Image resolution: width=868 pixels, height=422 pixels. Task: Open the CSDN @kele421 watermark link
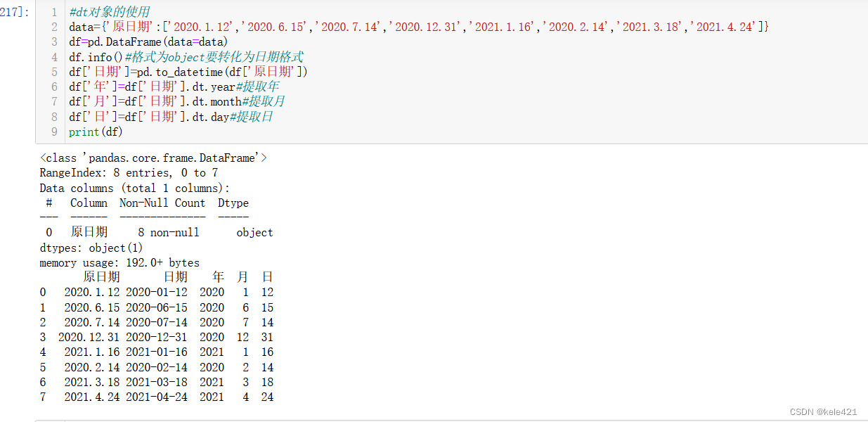(x=823, y=411)
